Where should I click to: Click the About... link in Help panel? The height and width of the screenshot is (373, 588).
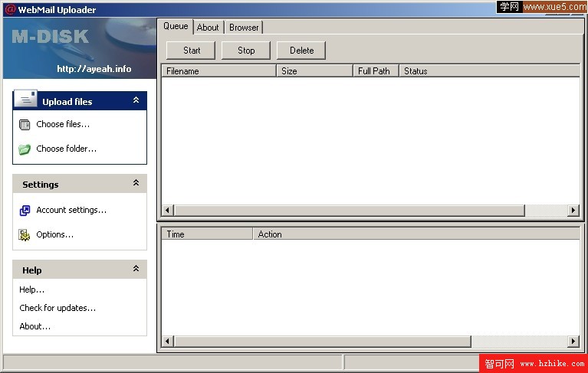point(34,326)
